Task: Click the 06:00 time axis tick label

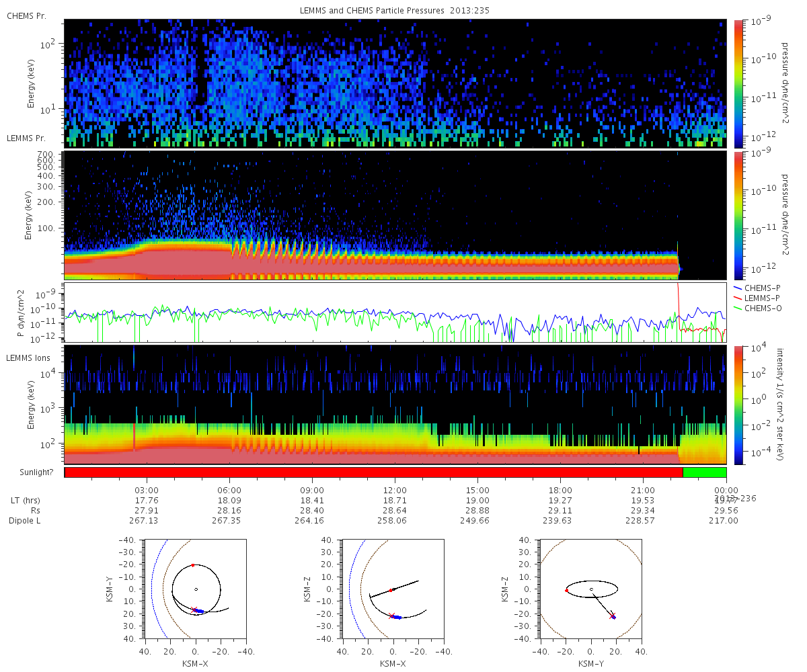Action: 229,490
